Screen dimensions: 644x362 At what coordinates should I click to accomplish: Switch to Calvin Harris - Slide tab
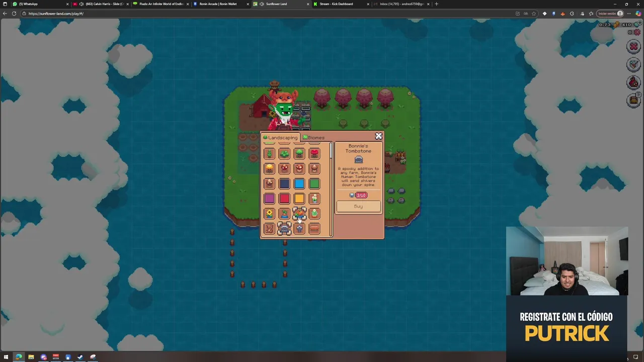tap(101, 4)
